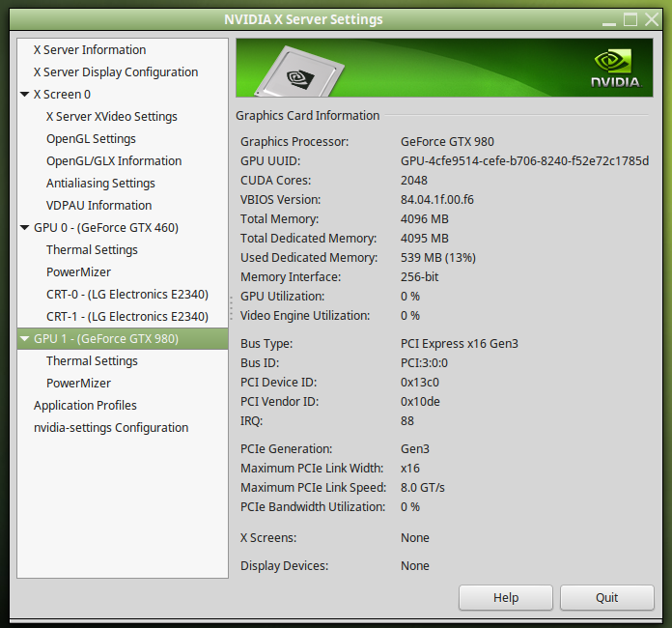Open PowerMizer under GPU 0
Viewport: 672px width, 628px height.
78,271
